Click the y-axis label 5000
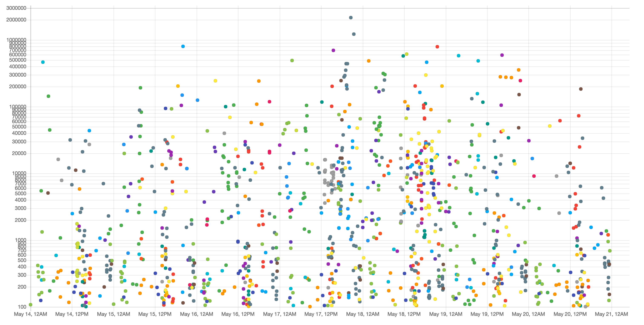The width and height of the screenshot is (644, 325). point(20,194)
